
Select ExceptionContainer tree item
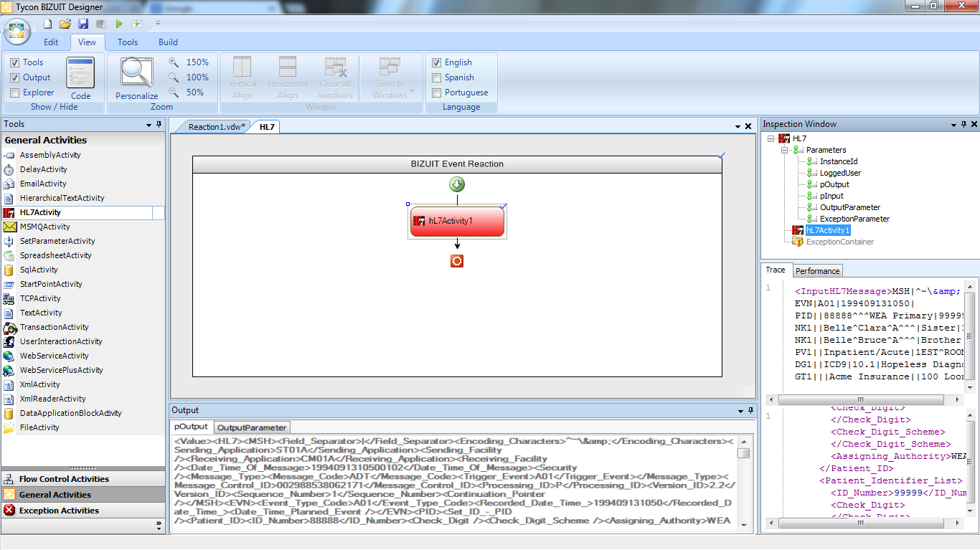click(x=840, y=242)
